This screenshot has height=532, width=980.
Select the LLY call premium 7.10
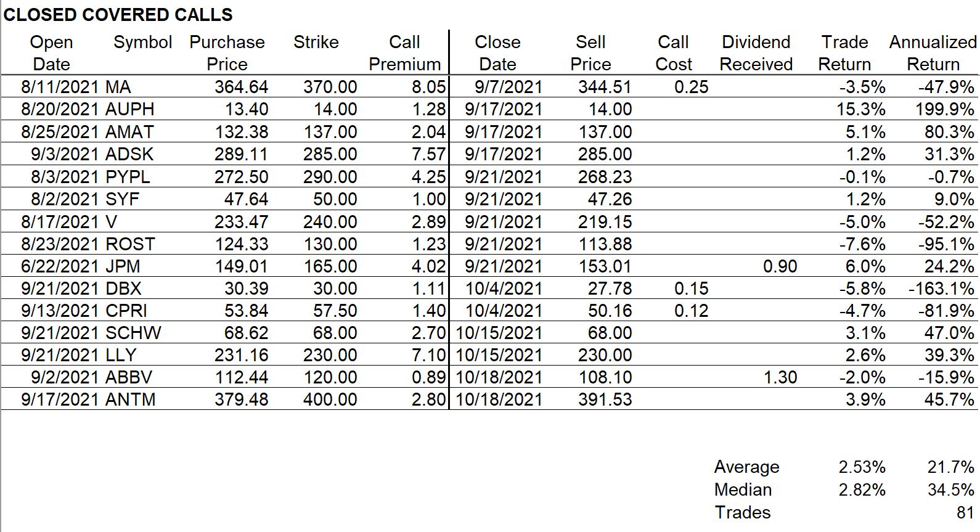pyautogui.click(x=428, y=355)
